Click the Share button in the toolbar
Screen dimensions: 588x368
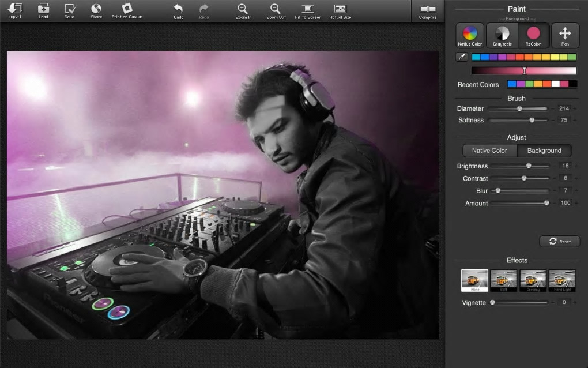(96, 9)
